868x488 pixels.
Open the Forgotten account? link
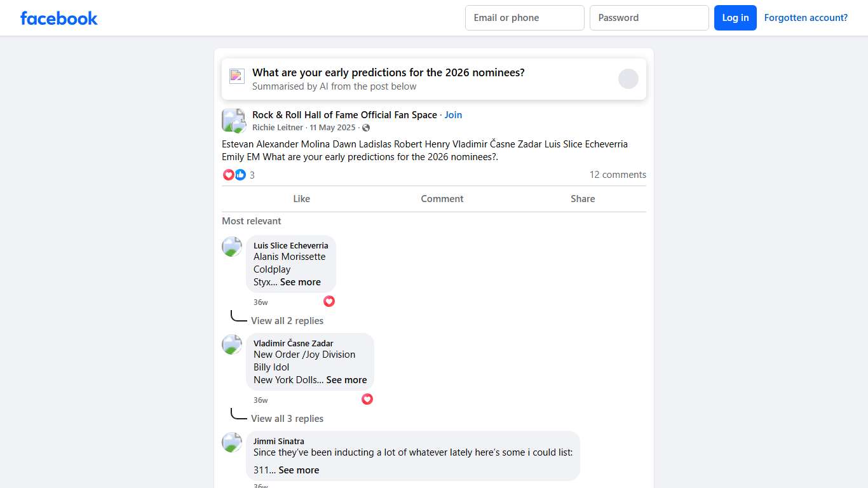pyautogui.click(x=806, y=18)
